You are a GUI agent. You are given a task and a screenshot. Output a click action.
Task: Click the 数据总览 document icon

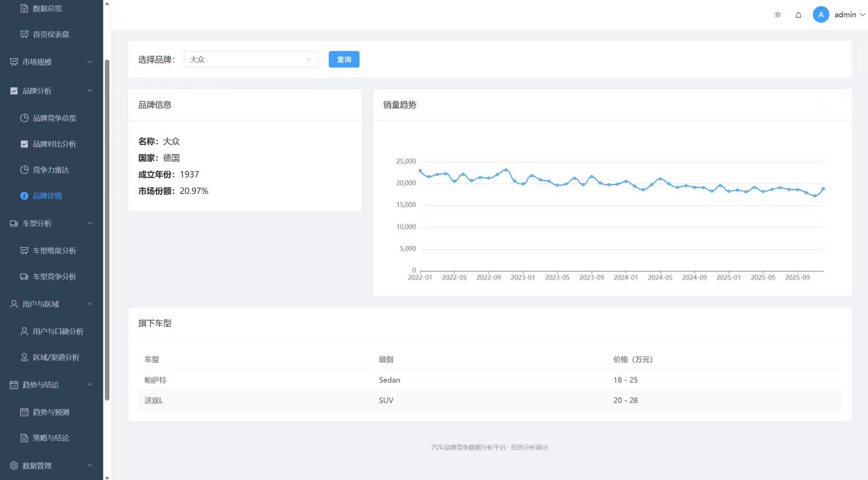click(24, 8)
